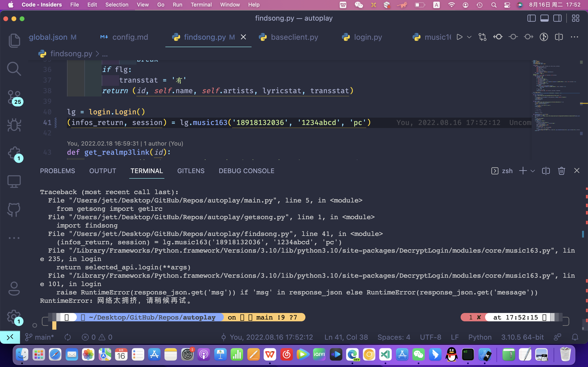Open the Search view in activity bar
588x367 pixels.
(14, 69)
